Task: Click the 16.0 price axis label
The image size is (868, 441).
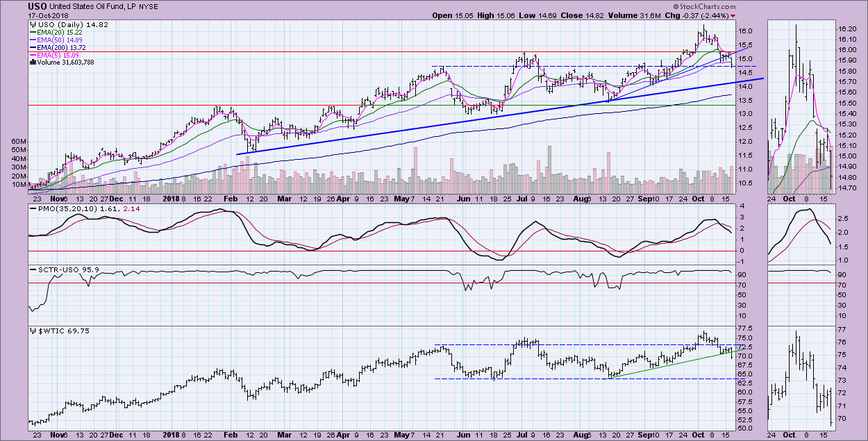Action: coord(745,31)
